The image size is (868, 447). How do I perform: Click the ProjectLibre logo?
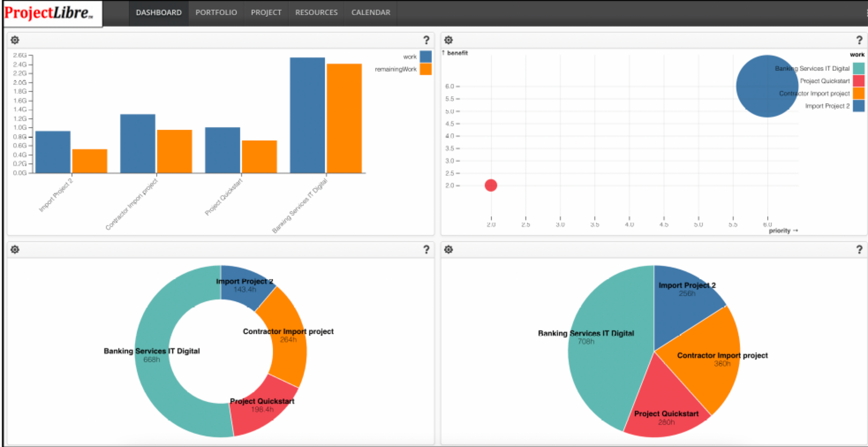coord(49,13)
